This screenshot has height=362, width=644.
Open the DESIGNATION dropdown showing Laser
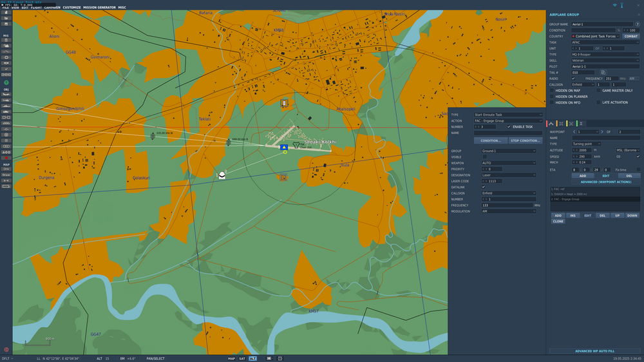[x=509, y=175]
